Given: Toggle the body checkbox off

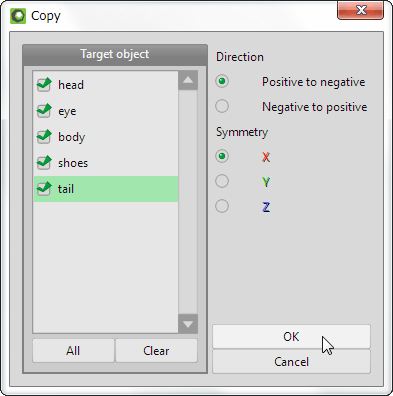Looking at the screenshot, I should pyautogui.click(x=44, y=137).
